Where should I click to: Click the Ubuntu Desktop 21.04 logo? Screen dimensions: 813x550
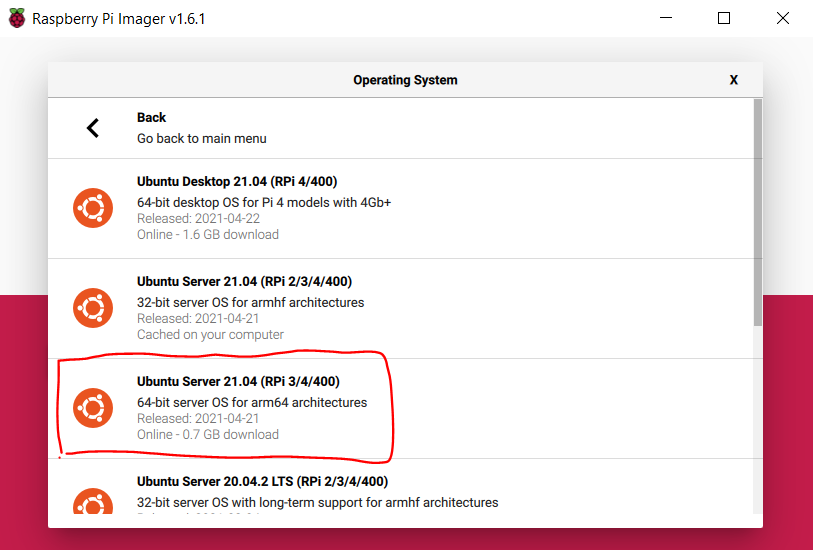point(93,208)
